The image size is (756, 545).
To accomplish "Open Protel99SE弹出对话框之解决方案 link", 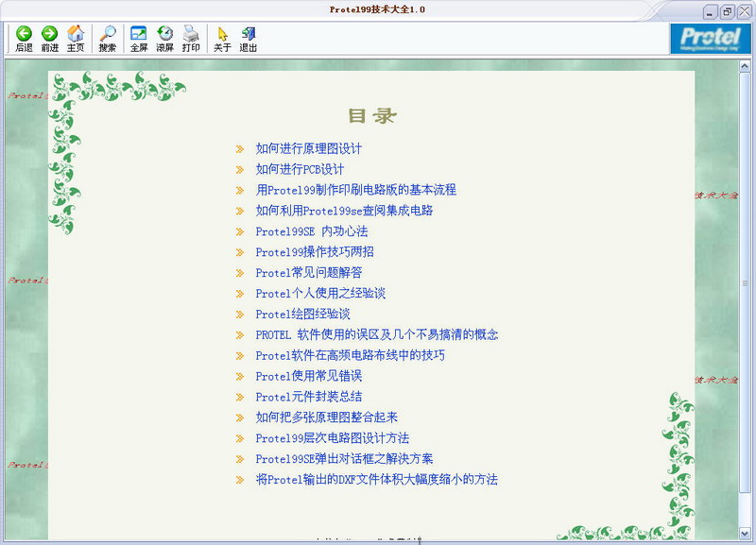I will [344, 459].
